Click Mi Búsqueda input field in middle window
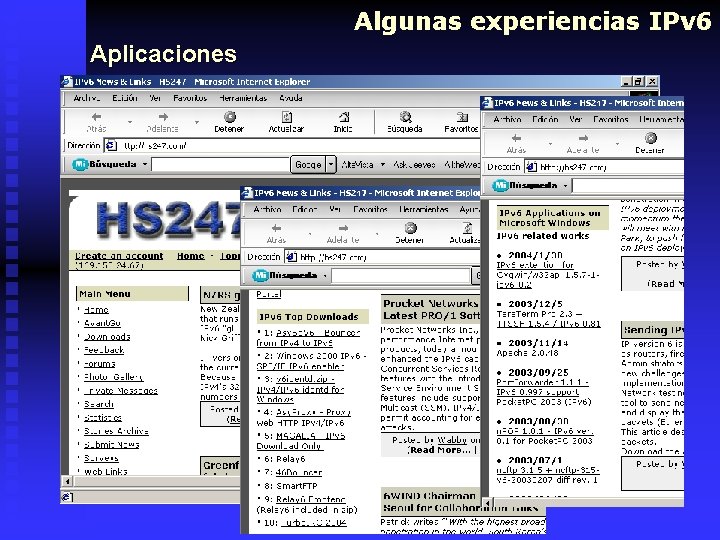Viewport: 720px width, 540px height. [400, 276]
